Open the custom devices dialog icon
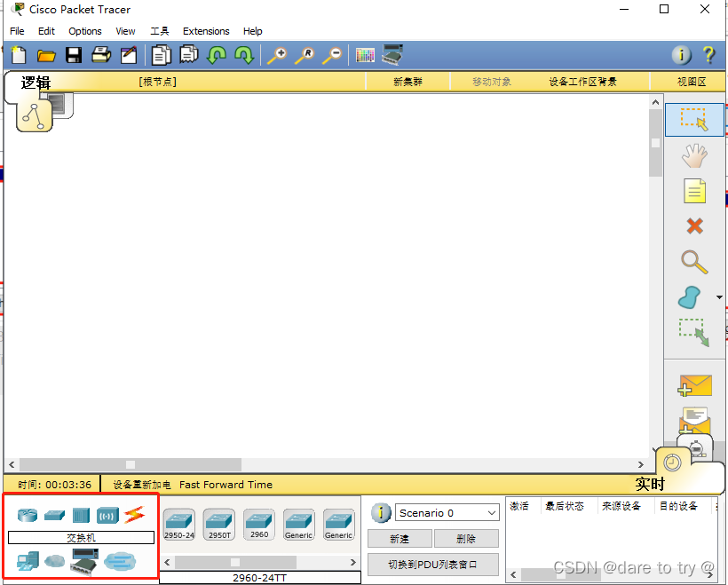728x585 pixels. click(x=392, y=55)
